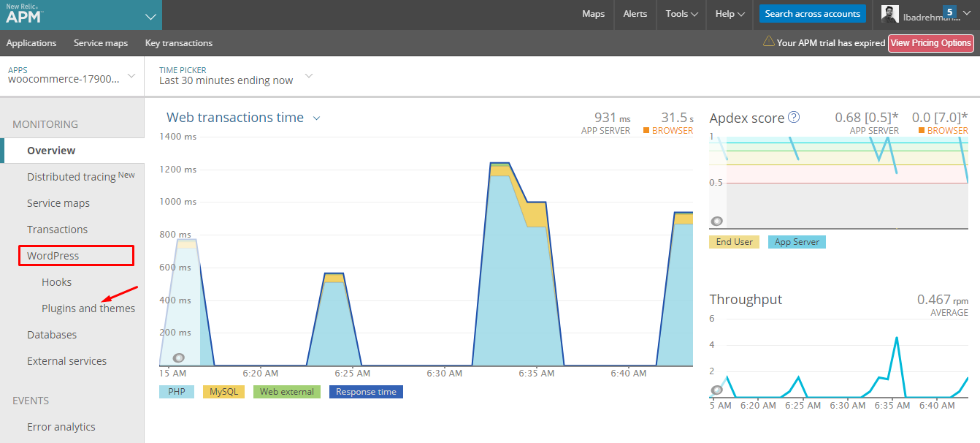Open the Time Picker dropdown
Image resolution: width=980 pixels, height=443 pixels.
(x=237, y=75)
